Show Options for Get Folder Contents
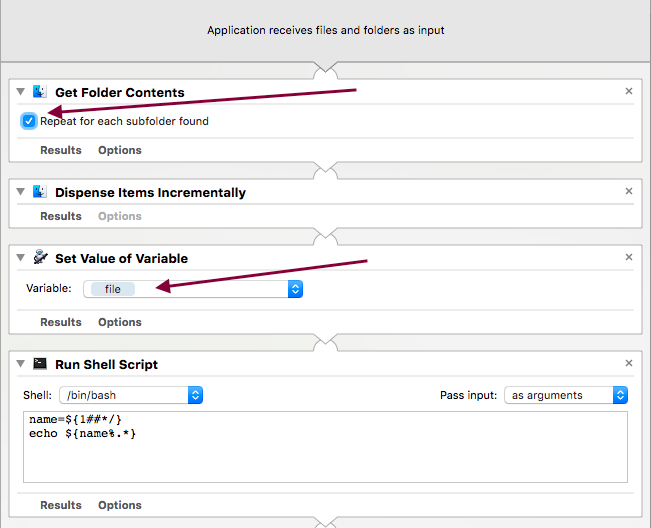Image resolution: width=651 pixels, height=528 pixels. coord(120,150)
